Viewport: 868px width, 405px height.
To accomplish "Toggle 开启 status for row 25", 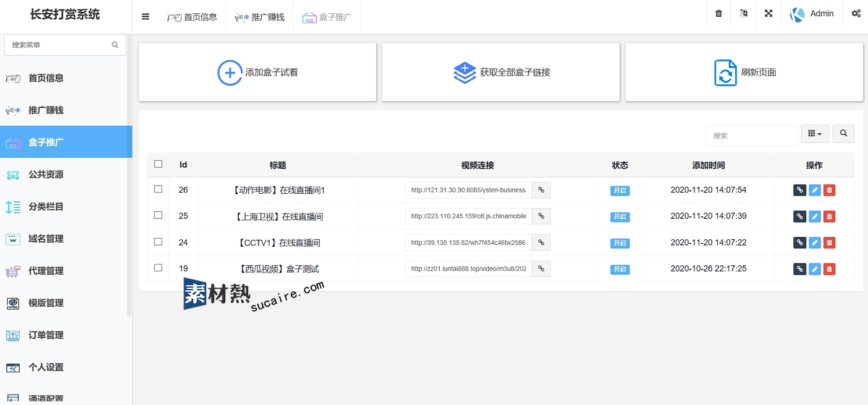I will 620,217.
